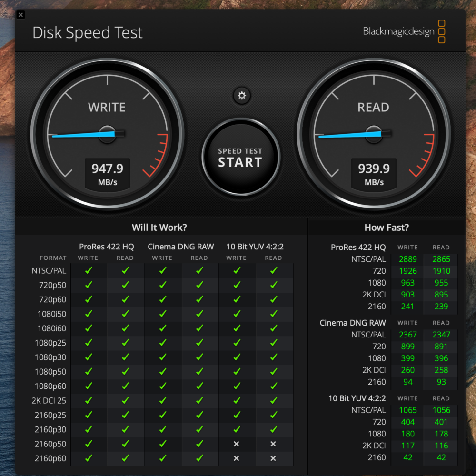Click the 10 Bit YUV write X mark for 2160p60
Screen dimensions: 476x476
(x=236, y=458)
